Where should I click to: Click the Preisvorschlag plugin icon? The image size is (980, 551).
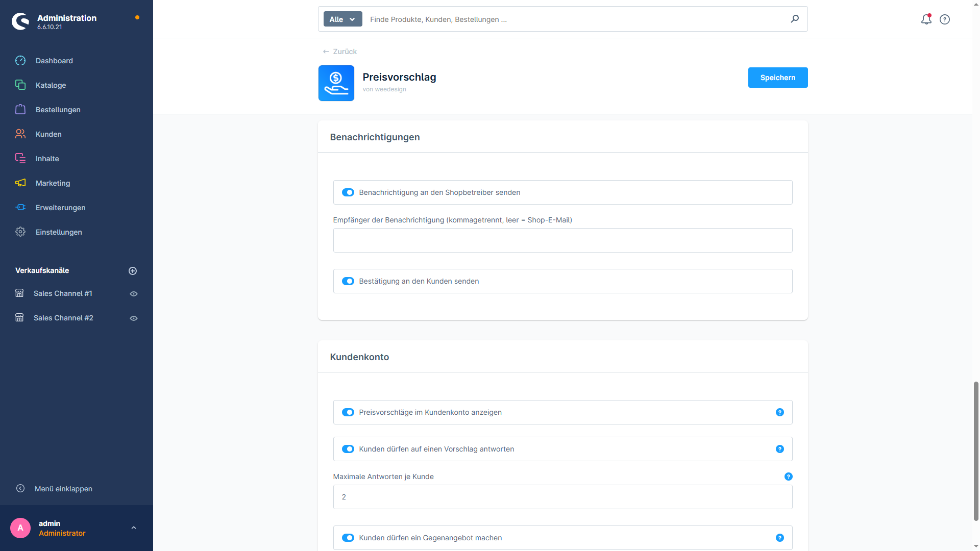coord(336,83)
